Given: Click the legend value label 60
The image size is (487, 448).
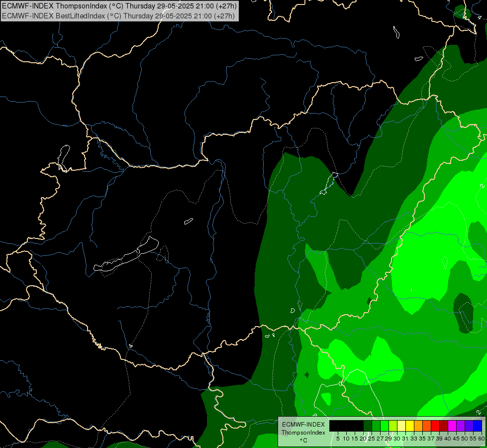Looking at the screenshot, I should 482,439.
